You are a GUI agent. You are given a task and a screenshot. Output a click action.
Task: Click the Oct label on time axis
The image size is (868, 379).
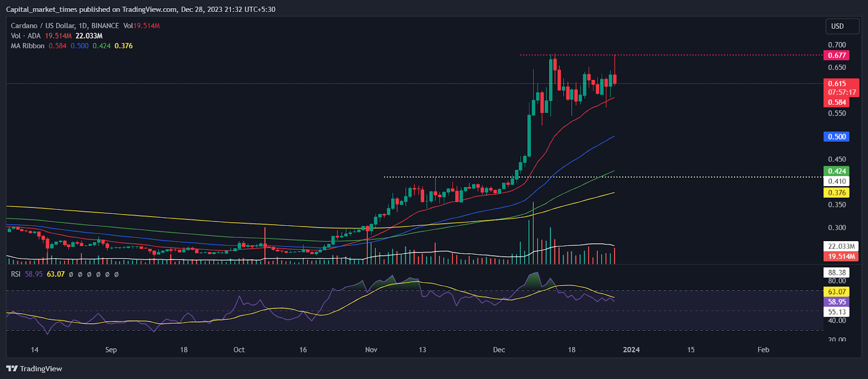pos(239,350)
